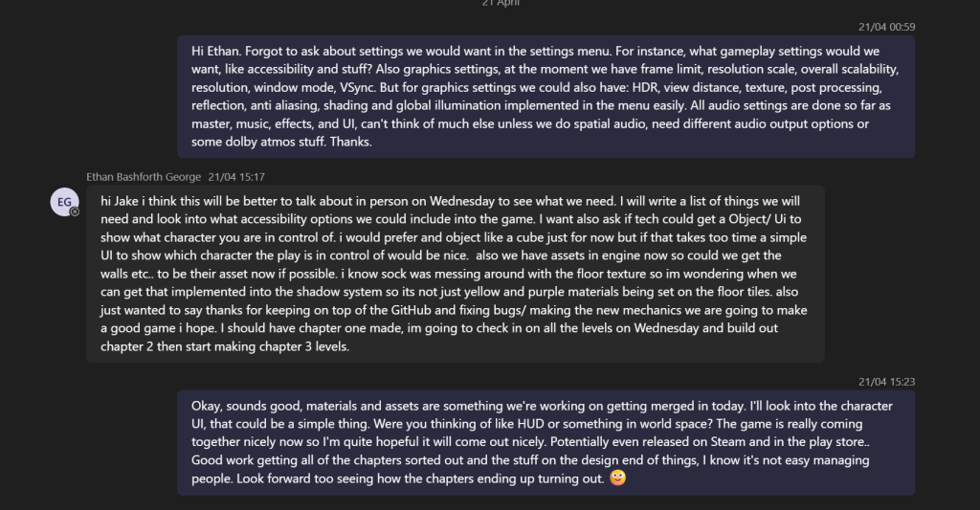Click the presence status badge on EG avatar
Image resolution: width=980 pixels, height=510 pixels.
click(75, 211)
